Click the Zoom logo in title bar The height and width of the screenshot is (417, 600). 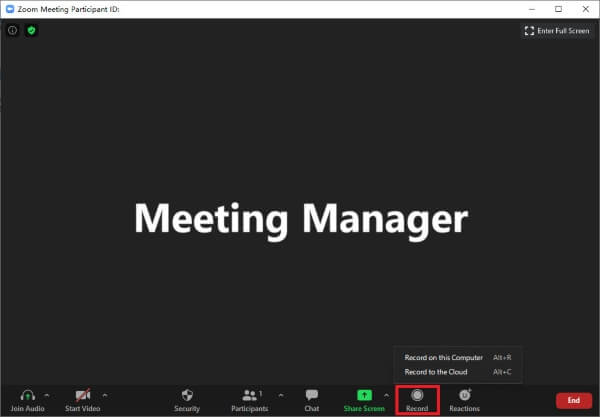tap(9, 9)
